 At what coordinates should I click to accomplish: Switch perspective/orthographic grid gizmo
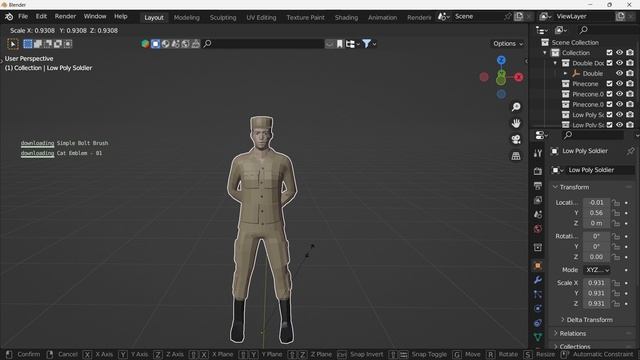coord(516,156)
